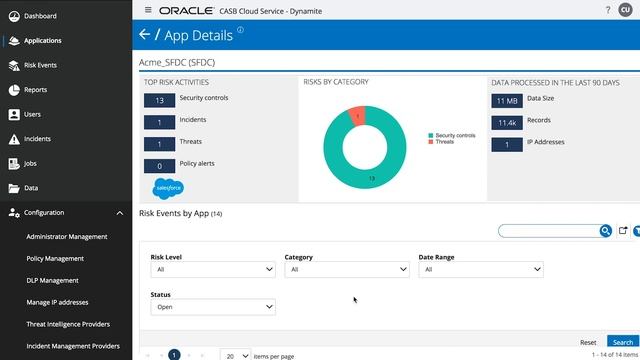
Task: Open Administrator Management submenu item
Action: [x=67, y=237]
